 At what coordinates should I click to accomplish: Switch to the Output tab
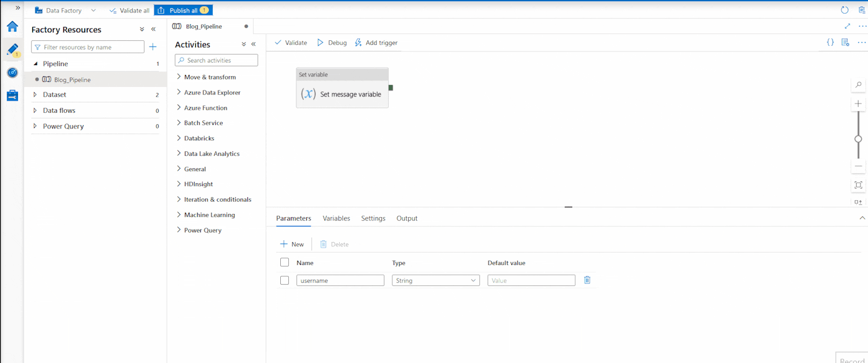407,218
